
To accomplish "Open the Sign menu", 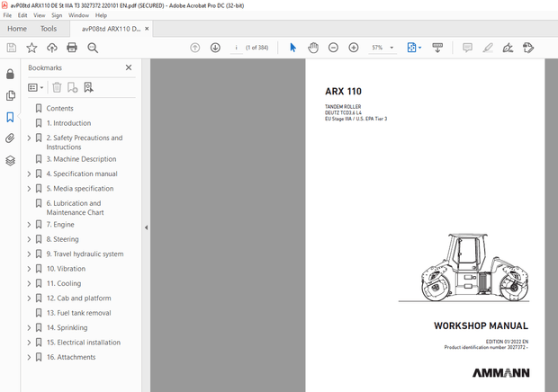I will pyautogui.click(x=57, y=15).
